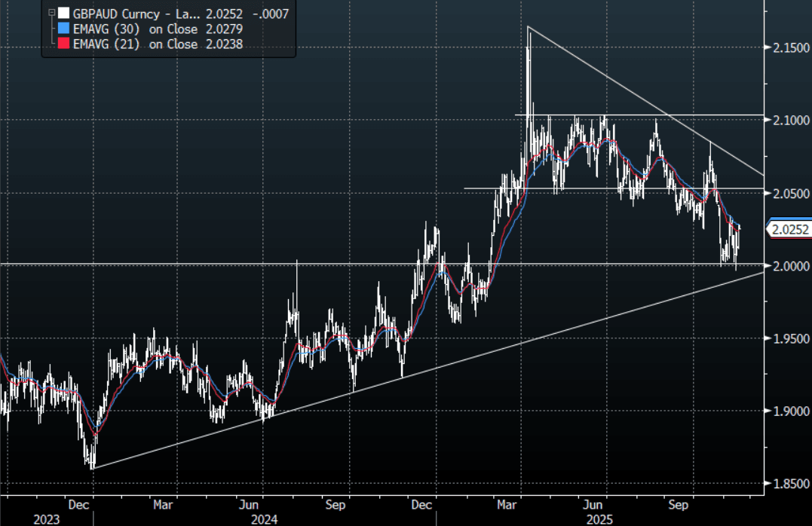Click the 2.1500 price axis label
Image resolution: width=812 pixels, height=526 pixels.
pos(787,48)
